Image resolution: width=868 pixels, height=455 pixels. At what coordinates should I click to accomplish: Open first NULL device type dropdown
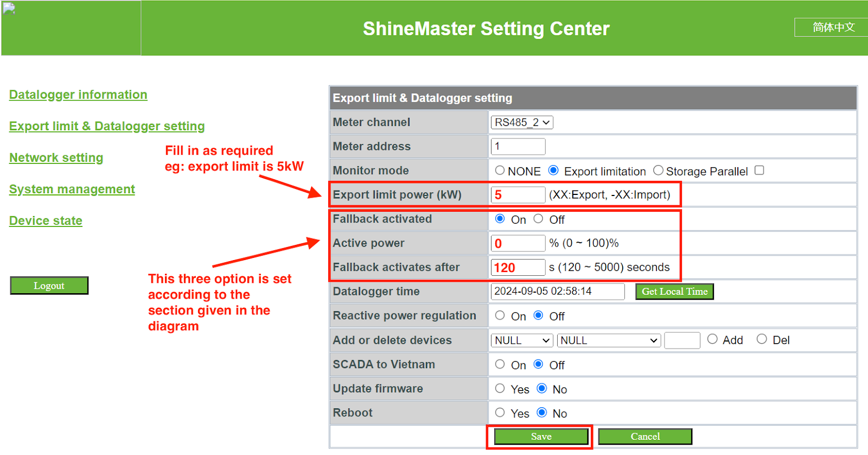pos(522,340)
